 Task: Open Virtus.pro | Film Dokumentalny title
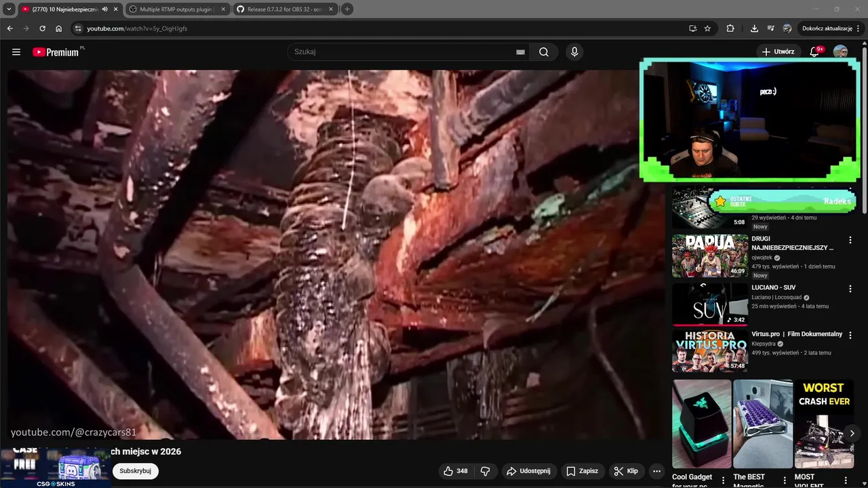point(797,334)
